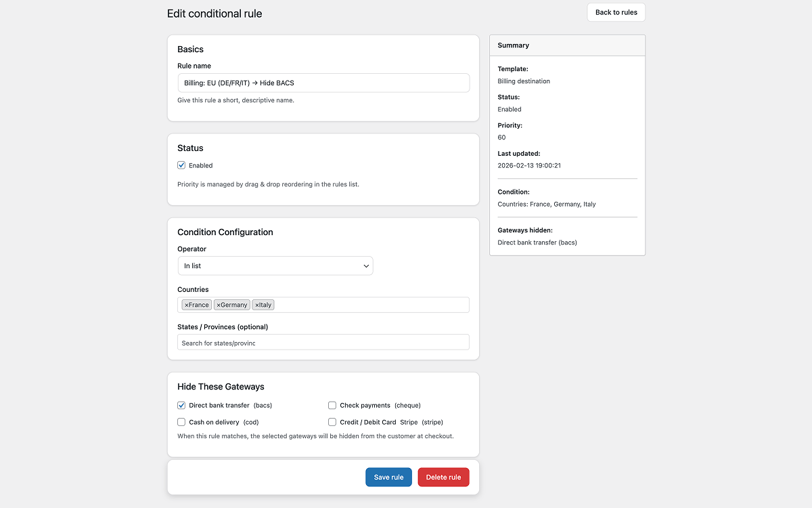Remove the Italy country tag
The image size is (812, 508).
(256, 304)
